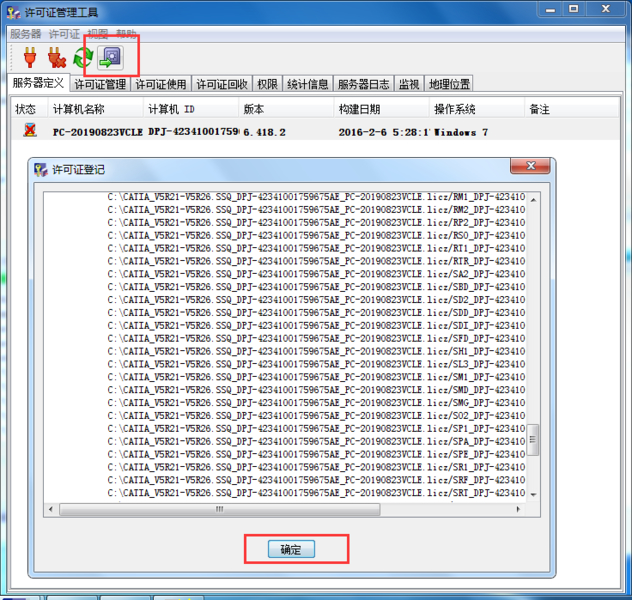
Task: Open the 许可证 menu
Action: point(64,34)
